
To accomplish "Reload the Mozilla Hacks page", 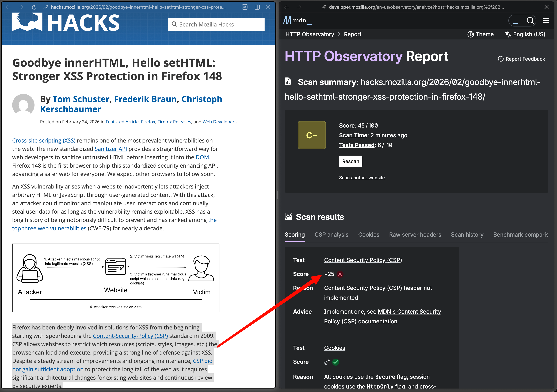I will [34, 7].
